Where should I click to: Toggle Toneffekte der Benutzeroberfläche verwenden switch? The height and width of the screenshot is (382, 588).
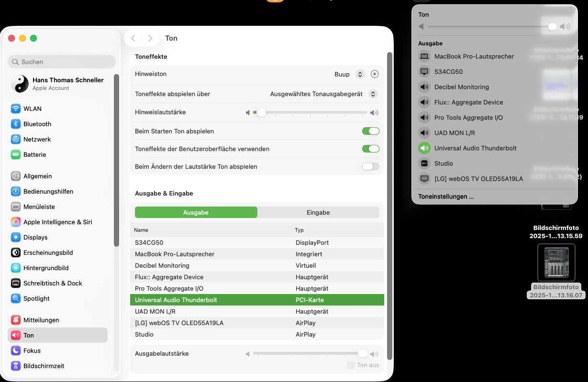pyautogui.click(x=371, y=149)
